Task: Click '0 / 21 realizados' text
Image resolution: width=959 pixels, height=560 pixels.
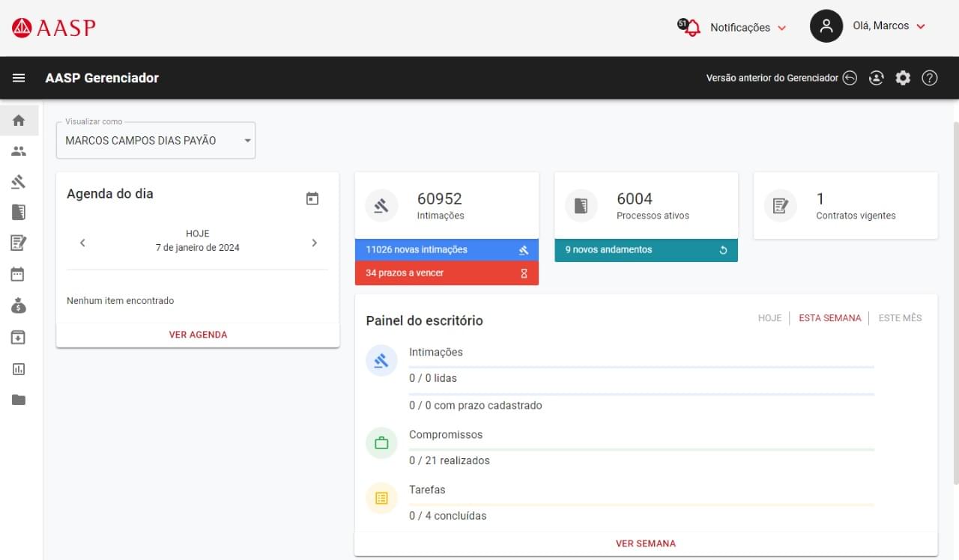Action: (x=450, y=460)
